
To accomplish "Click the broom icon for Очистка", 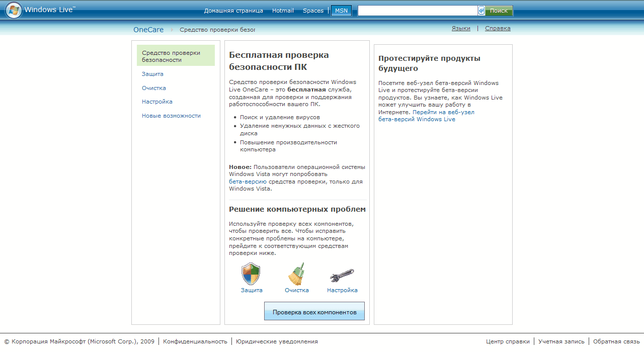I will [297, 274].
